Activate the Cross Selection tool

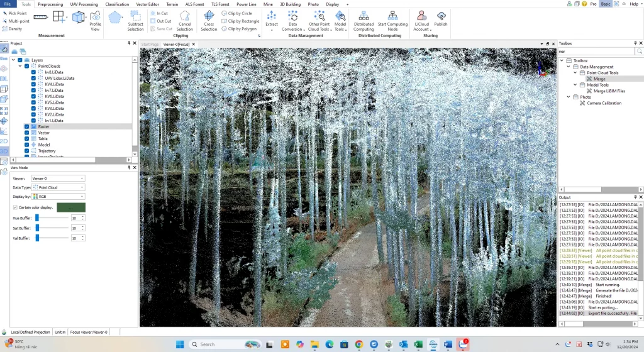pos(209,20)
